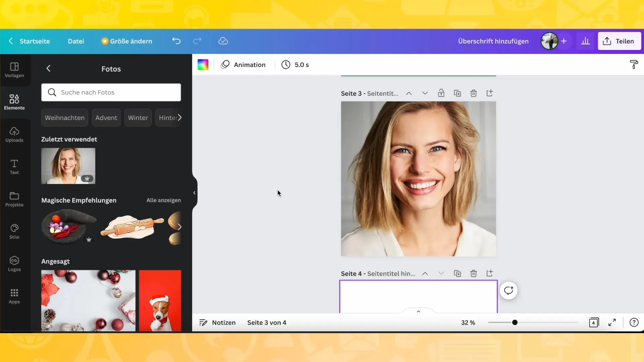Click the Suche nach Fotos field
The image size is (644, 362).
[x=111, y=92]
